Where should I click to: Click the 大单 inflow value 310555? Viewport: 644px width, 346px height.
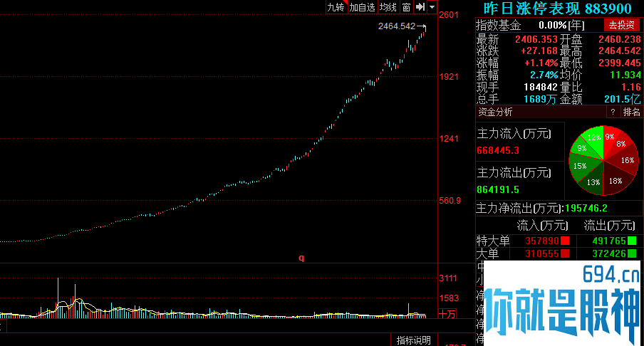(542, 253)
